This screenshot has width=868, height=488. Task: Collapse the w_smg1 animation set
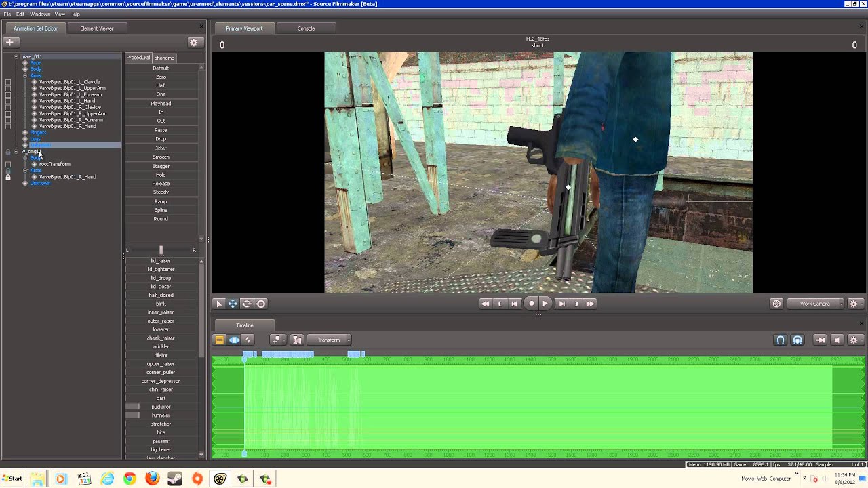tap(16, 152)
